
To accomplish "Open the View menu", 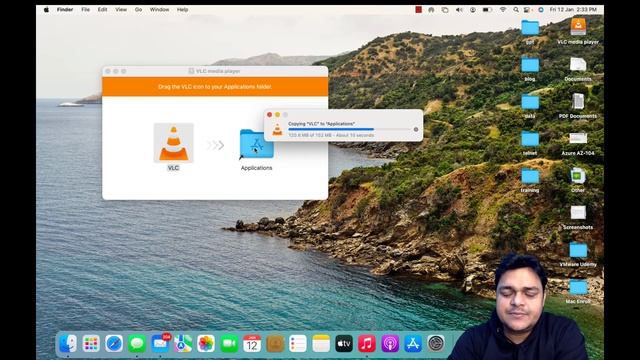I will 121,9.
